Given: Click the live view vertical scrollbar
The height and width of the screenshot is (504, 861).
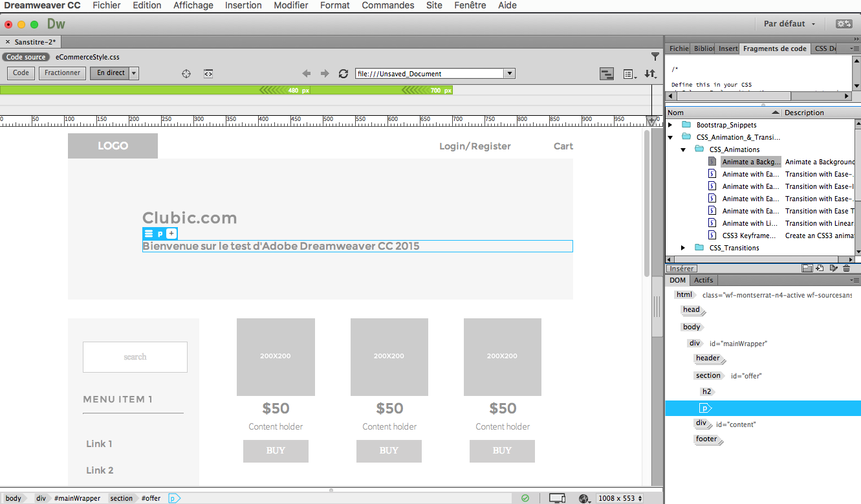Looking at the screenshot, I should [x=647, y=204].
